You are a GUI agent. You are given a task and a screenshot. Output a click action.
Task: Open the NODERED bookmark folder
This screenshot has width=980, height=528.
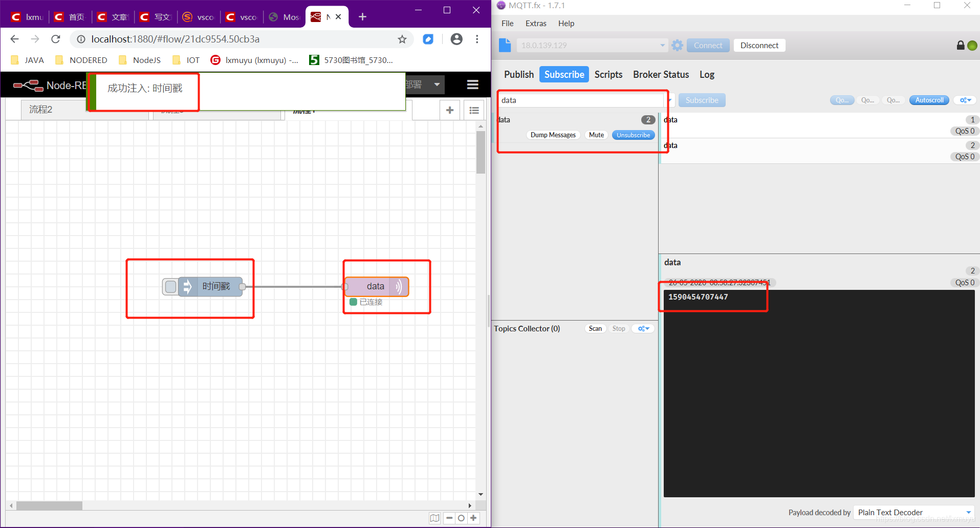click(x=81, y=60)
